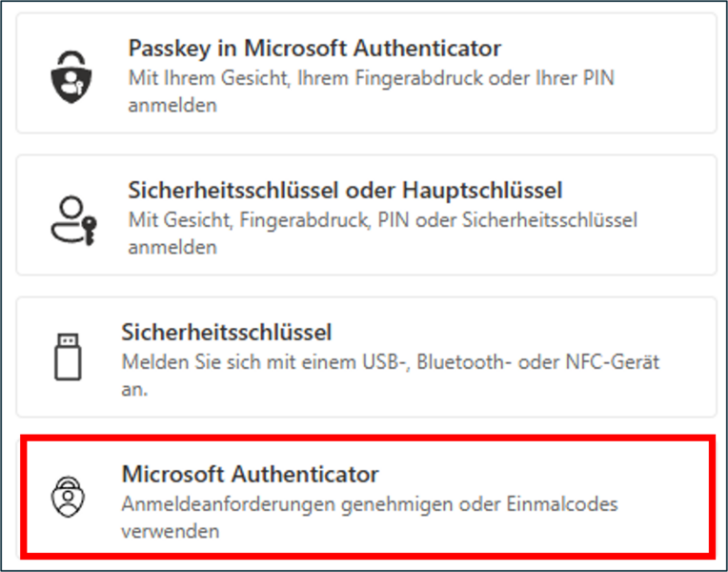Select 'Sicherheitsschlüssel oder Hauptschlüssel' heading
The width and height of the screenshot is (728, 572).
[x=345, y=190]
